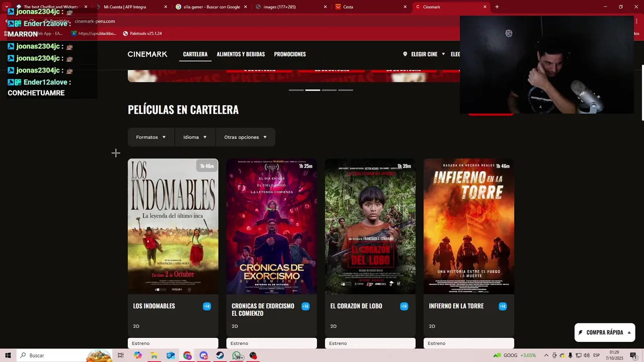The height and width of the screenshot is (362, 644).
Task: Open File Explorer from taskbar
Action: pos(154,355)
